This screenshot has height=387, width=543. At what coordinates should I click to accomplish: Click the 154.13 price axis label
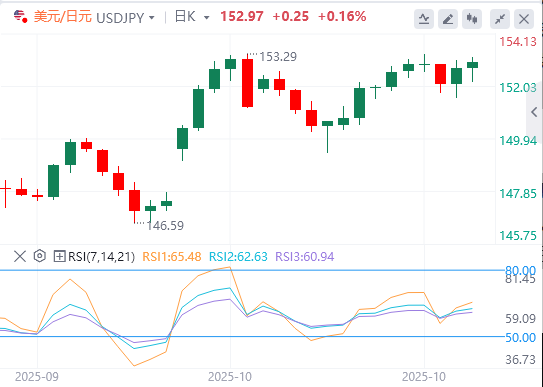pyautogui.click(x=518, y=42)
